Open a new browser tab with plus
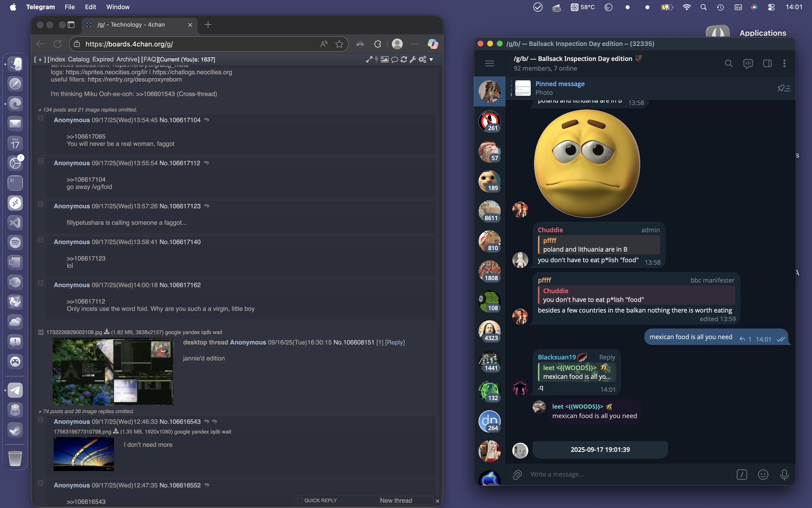 208,24
